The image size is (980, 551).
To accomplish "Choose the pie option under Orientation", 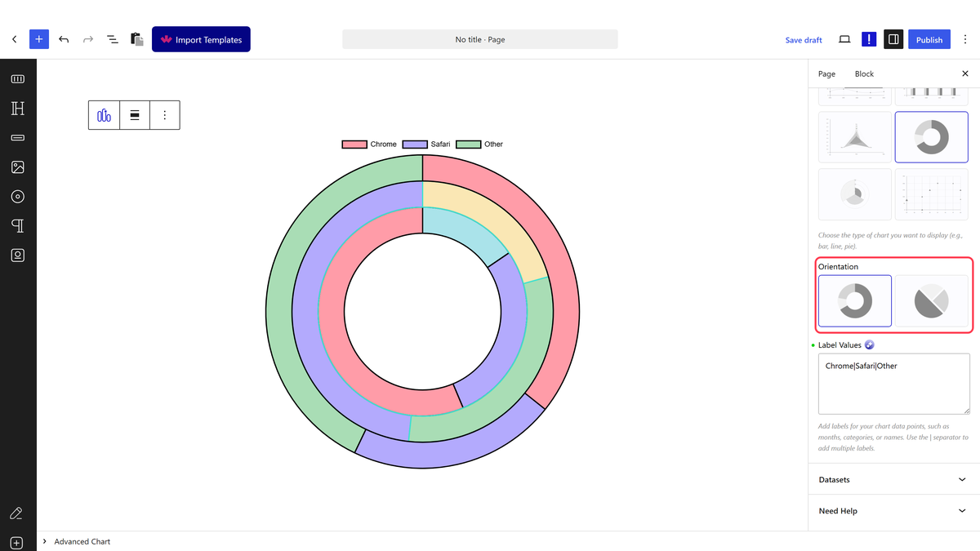I will point(932,301).
